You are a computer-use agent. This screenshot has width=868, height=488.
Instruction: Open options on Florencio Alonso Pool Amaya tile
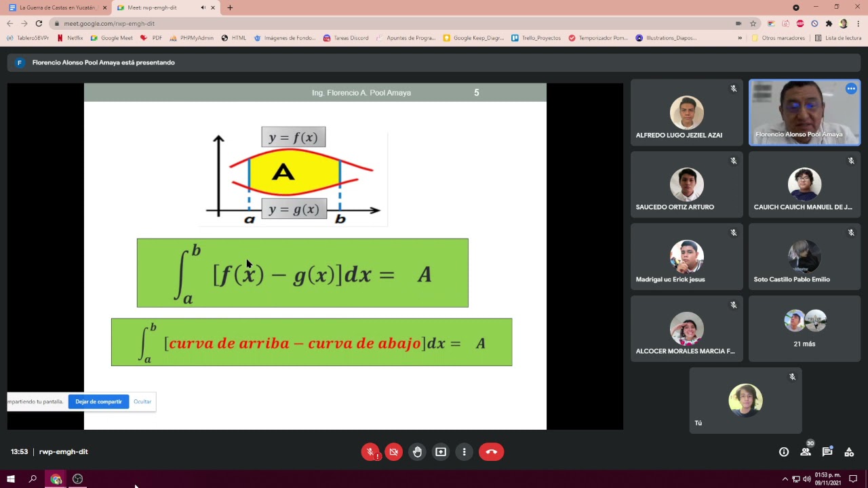coord(851,89)
